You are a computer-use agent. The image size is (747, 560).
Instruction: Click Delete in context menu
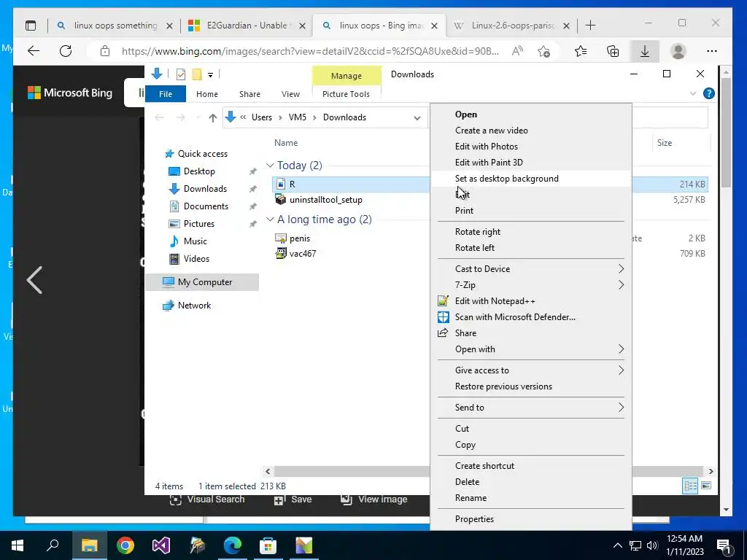(531, 482)
